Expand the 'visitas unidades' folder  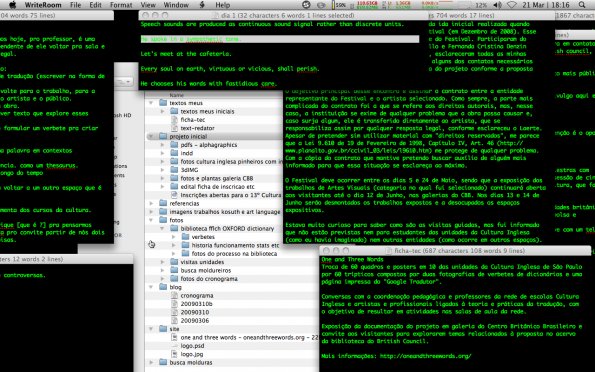162,262
